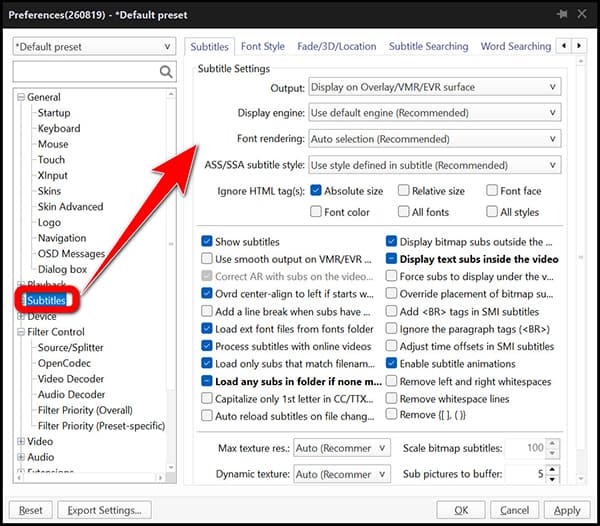The image size is (600, 526).
Task: Select Filter Priority (Overall) item
Action: tap(85, 410)
